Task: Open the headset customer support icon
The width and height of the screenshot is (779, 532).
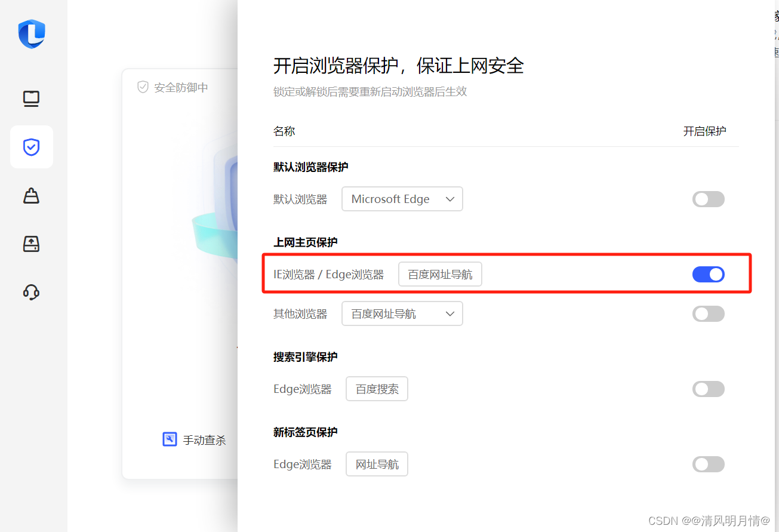Action: (32, 292)
